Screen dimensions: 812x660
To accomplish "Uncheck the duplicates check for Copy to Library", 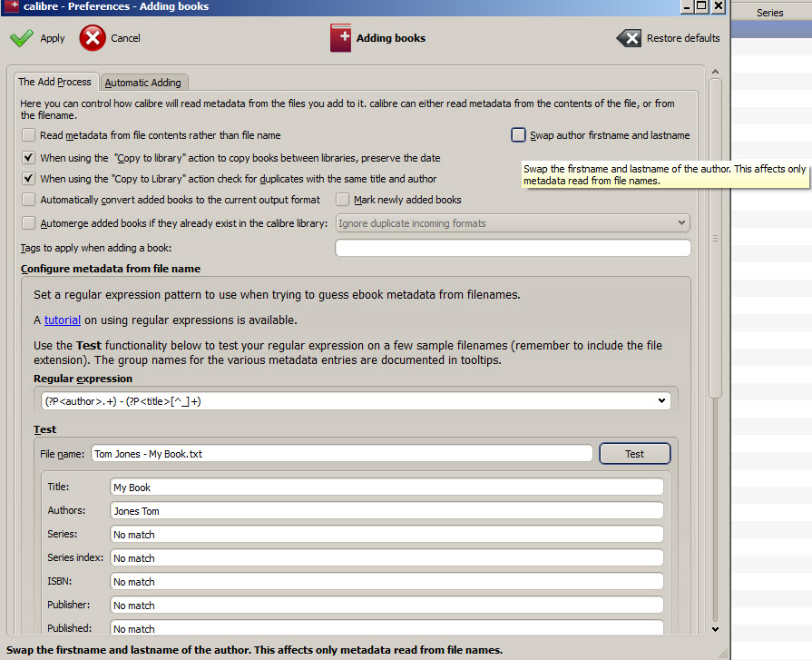I will click(28, 179).
